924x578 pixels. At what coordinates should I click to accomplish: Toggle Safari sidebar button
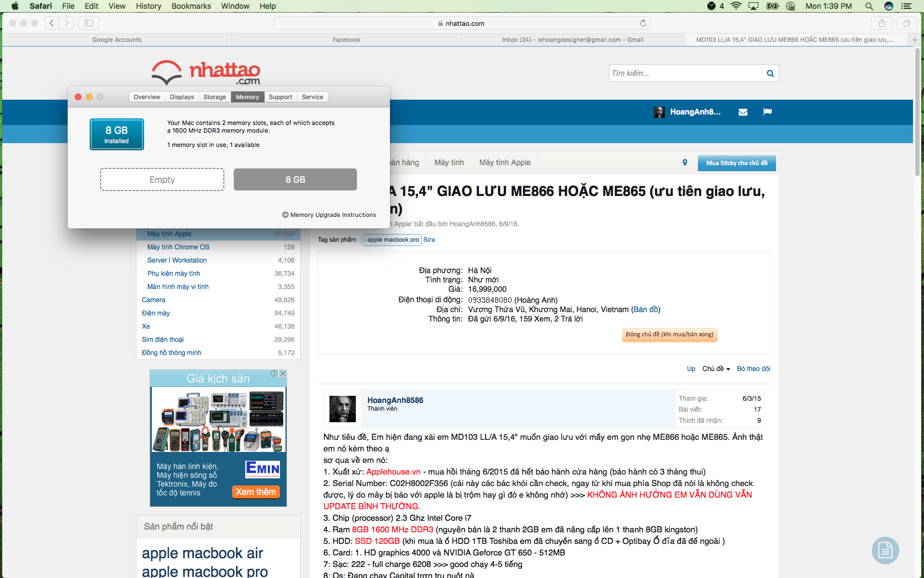point(89,23)
